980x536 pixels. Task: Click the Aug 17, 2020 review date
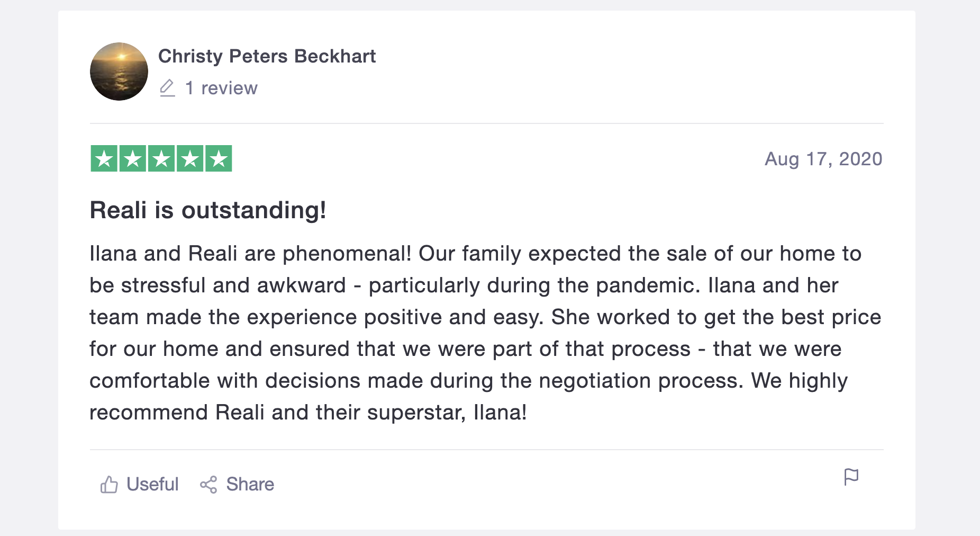point(823,159)
